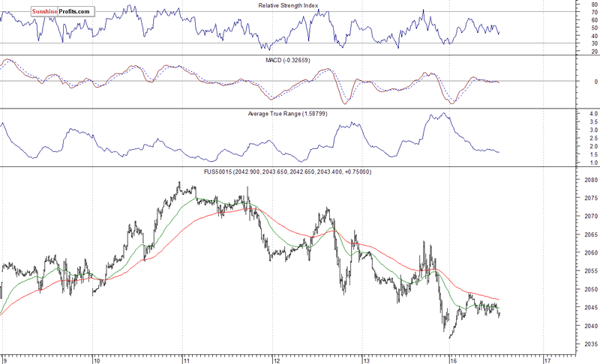This screenshot has height=364, width=600.
Task: Select date 9 on the time axis
Action: [x=4, y=360]
